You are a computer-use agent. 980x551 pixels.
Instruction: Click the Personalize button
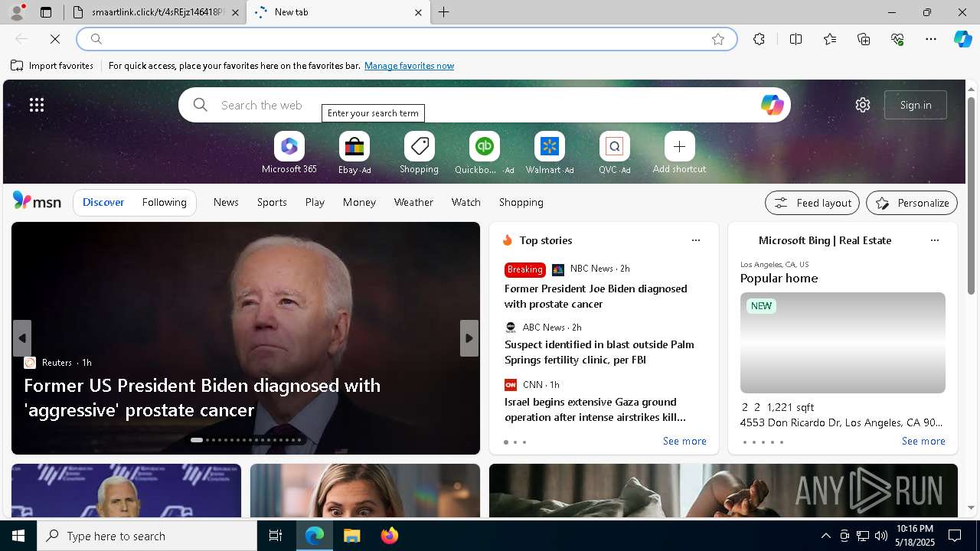tap(912, 203)
